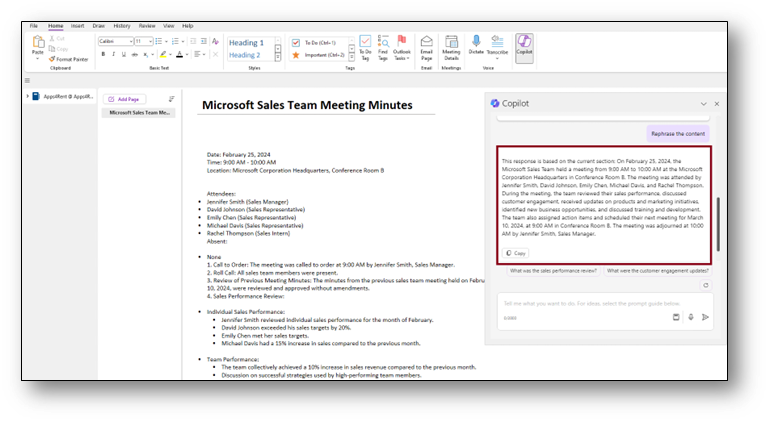This screenshot has height=423, width=770.
Task: Expand the Styles gallery
Action: coord(277,58)
